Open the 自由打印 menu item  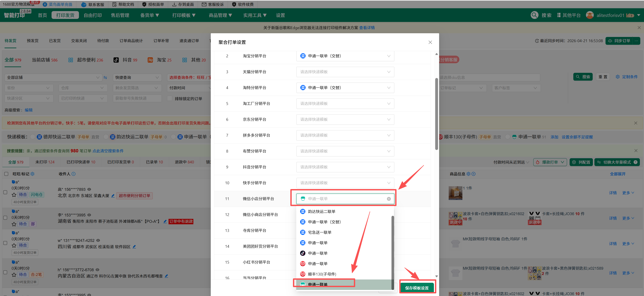(x=92, y=15)
